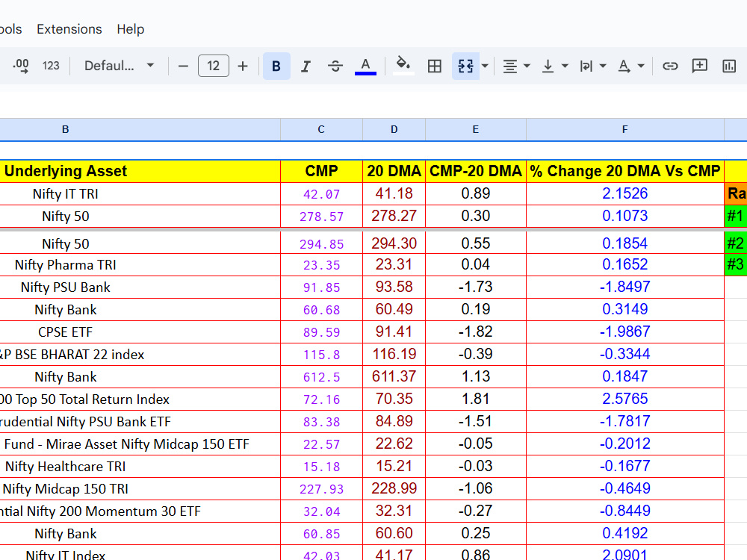This screenshot has width=747, height=560.
Task: Click the Insert comment icon
Action: [x=699, y=66]
